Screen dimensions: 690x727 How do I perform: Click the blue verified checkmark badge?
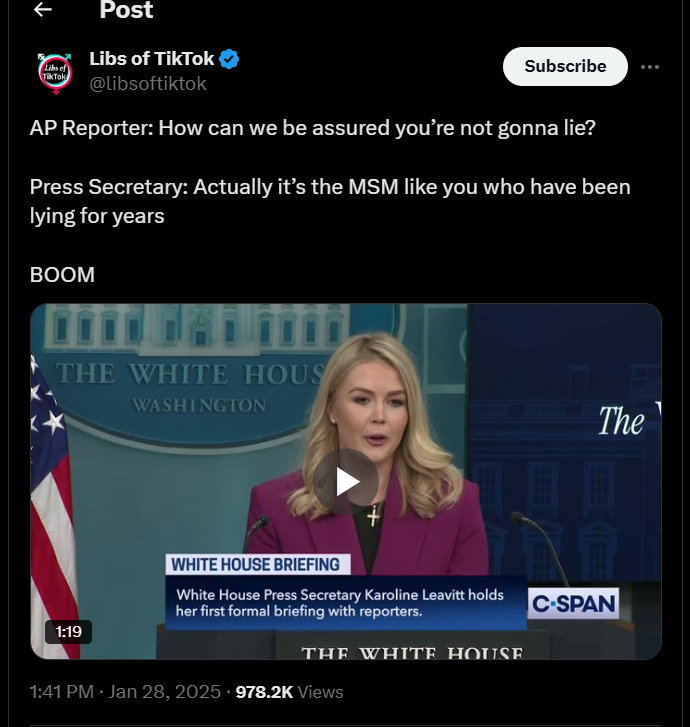[x=229, y=59]
